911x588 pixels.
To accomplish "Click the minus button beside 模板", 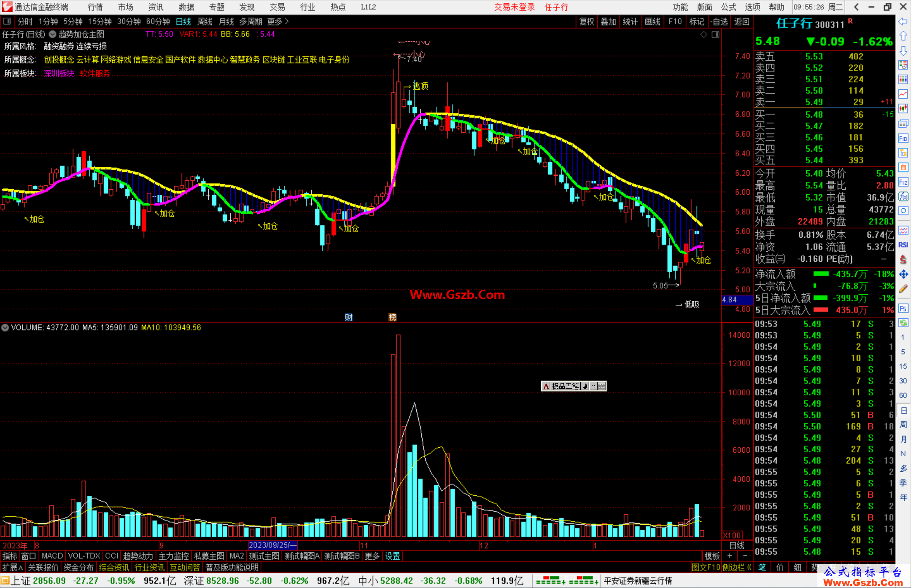I will (x=745, y=556).
